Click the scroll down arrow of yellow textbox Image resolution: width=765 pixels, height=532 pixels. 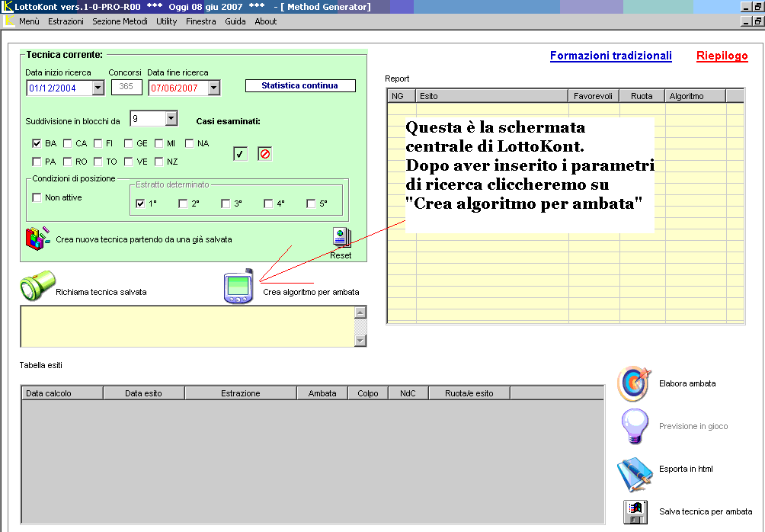pyautogui.click(x=360, y=341)
